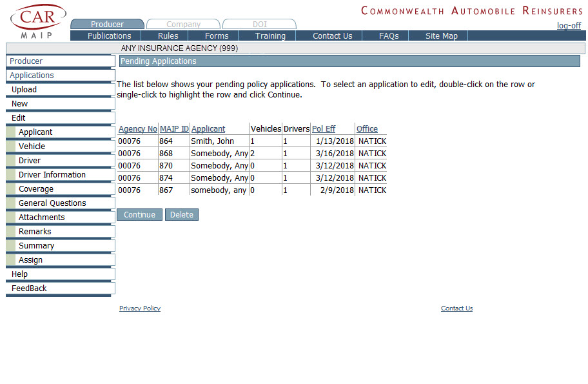Click the footer Contact Us link
This screenshot has height=384, width=588.
tap(456, 308)
